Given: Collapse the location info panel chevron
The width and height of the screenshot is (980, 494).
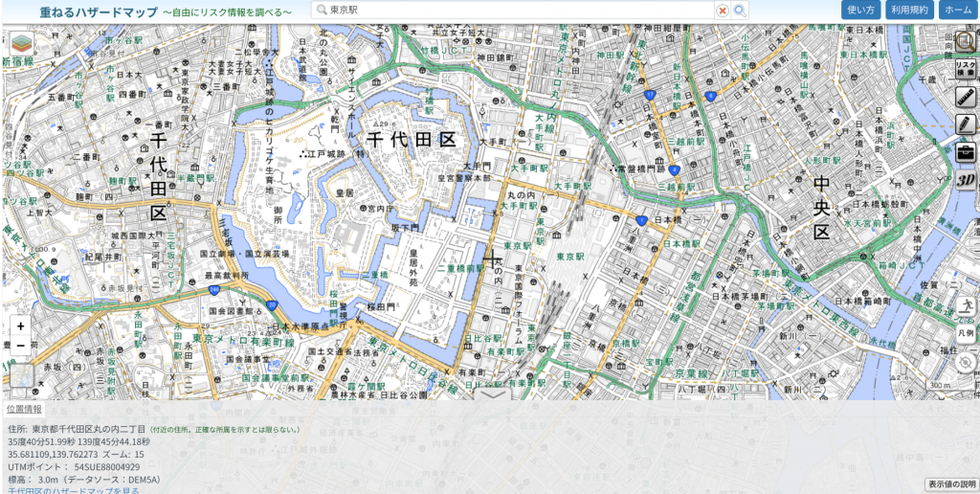Looking at the screenshot, I should coord(492,393).
